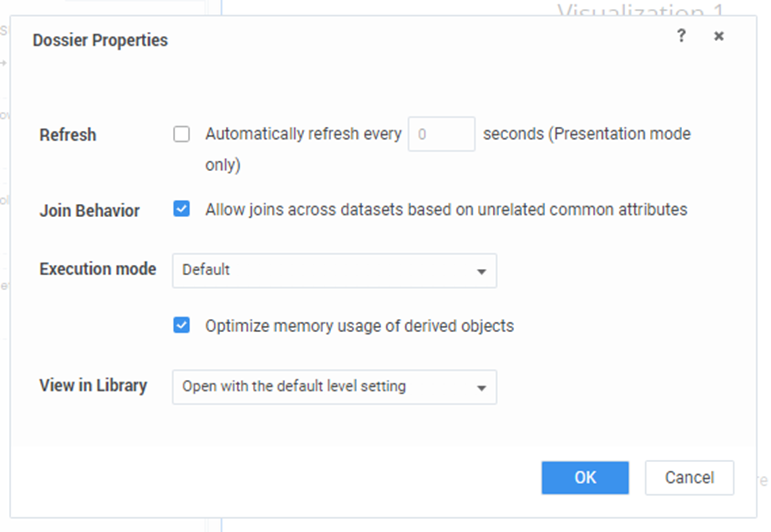Click the bold Execution mode row label
Screen dimensions: 771x532
[98, 269]
